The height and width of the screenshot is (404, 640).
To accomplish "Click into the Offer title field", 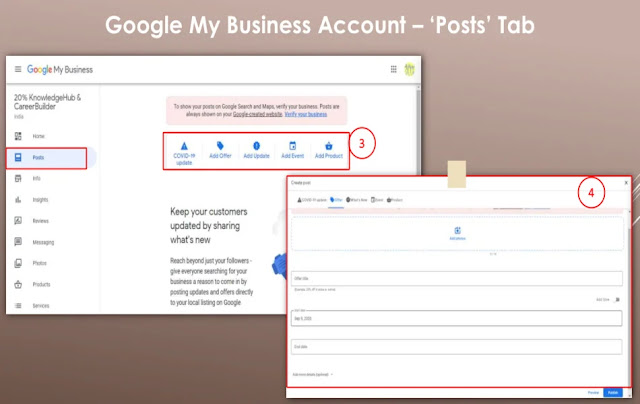I will pos(457,279).
